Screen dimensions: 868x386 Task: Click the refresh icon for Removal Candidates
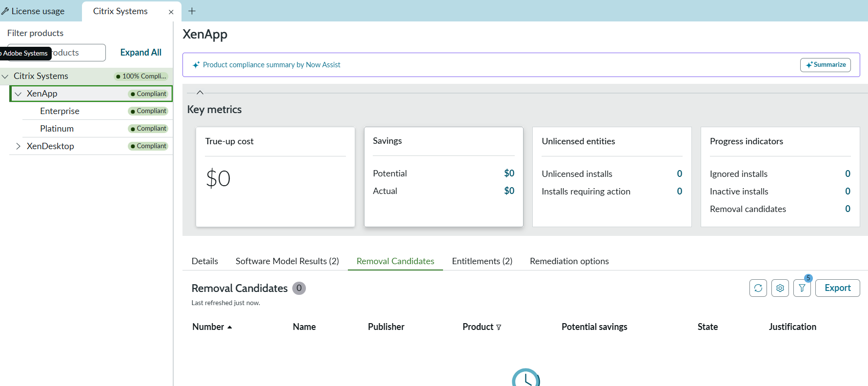click(x=758, y=288)
